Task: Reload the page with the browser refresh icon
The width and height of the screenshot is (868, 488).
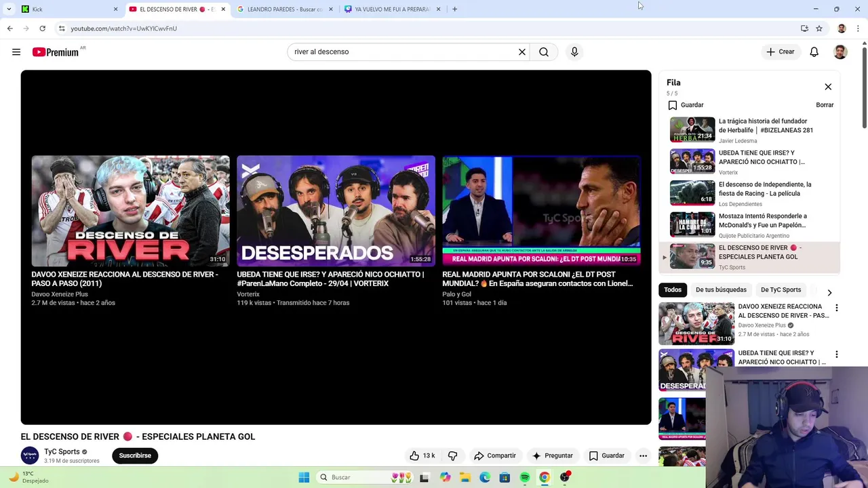Action: click(42, 28)
